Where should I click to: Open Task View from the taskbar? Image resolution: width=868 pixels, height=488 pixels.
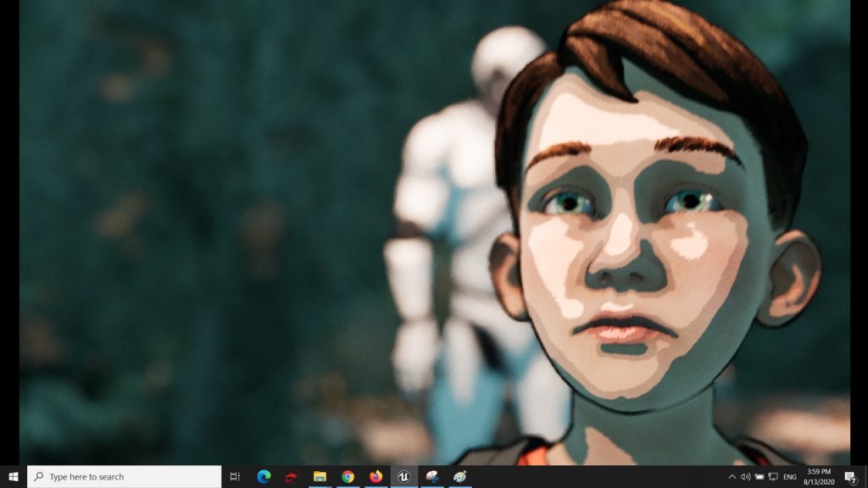click(x=235, y=477)
